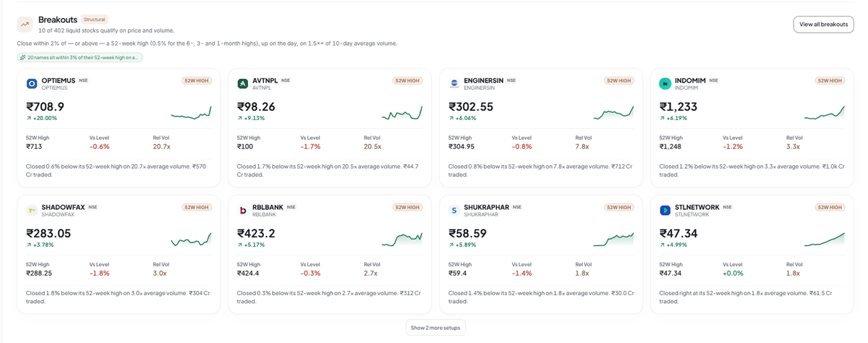
Task: Click the ₹1,233 price on INDOMIM
Action: pos(678,106)
